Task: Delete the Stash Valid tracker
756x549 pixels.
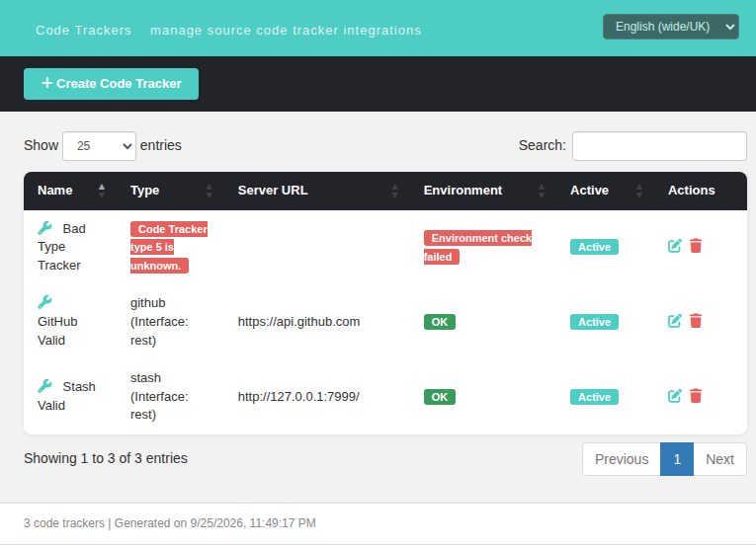Action: [x=696, y=396]
